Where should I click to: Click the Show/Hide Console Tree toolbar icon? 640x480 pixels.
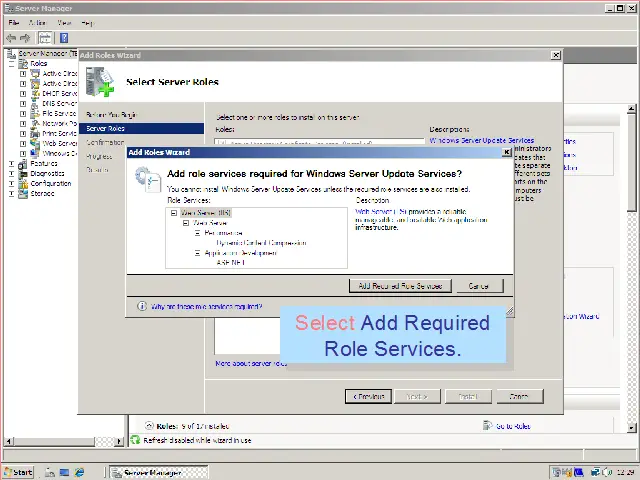(45, 38)
